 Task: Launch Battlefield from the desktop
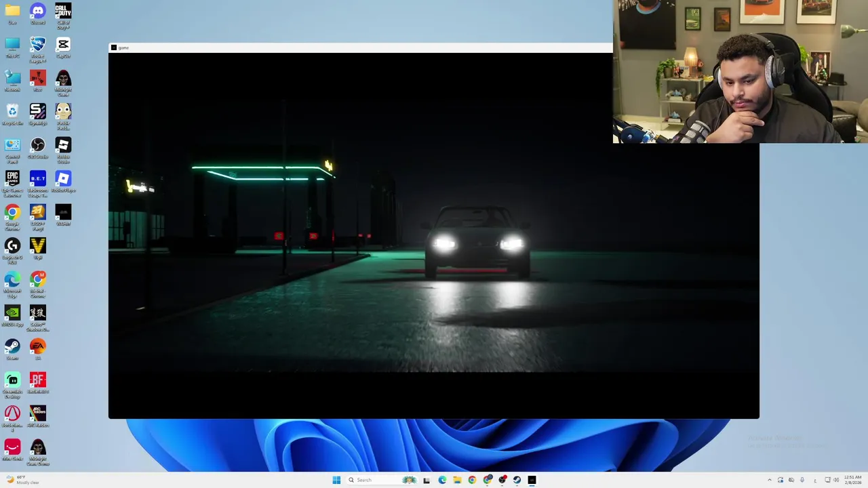(38, 382)
